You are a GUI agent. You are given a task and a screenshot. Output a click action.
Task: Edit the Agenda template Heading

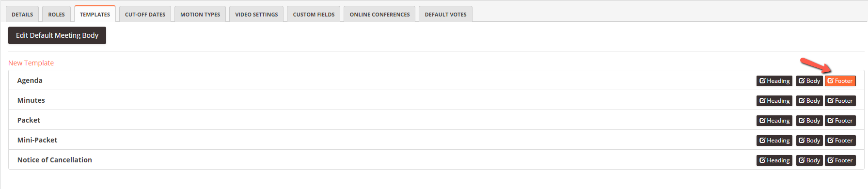(x=774, y=81)
